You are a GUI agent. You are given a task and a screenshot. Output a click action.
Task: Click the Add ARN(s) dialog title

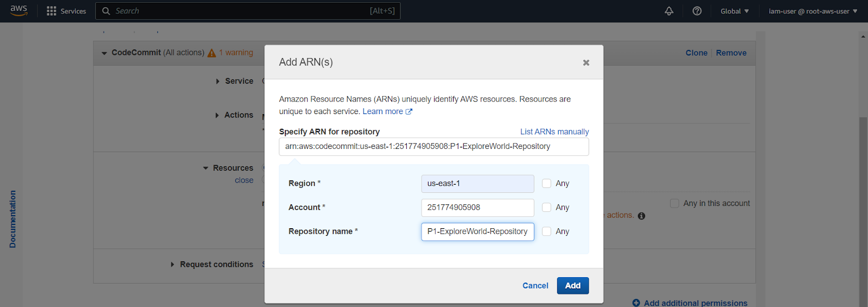306,62
